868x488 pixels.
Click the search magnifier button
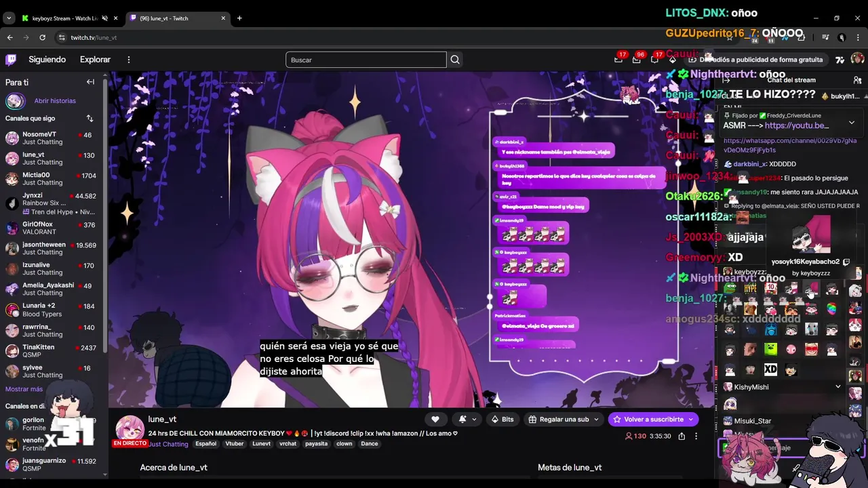click(455, 60)
